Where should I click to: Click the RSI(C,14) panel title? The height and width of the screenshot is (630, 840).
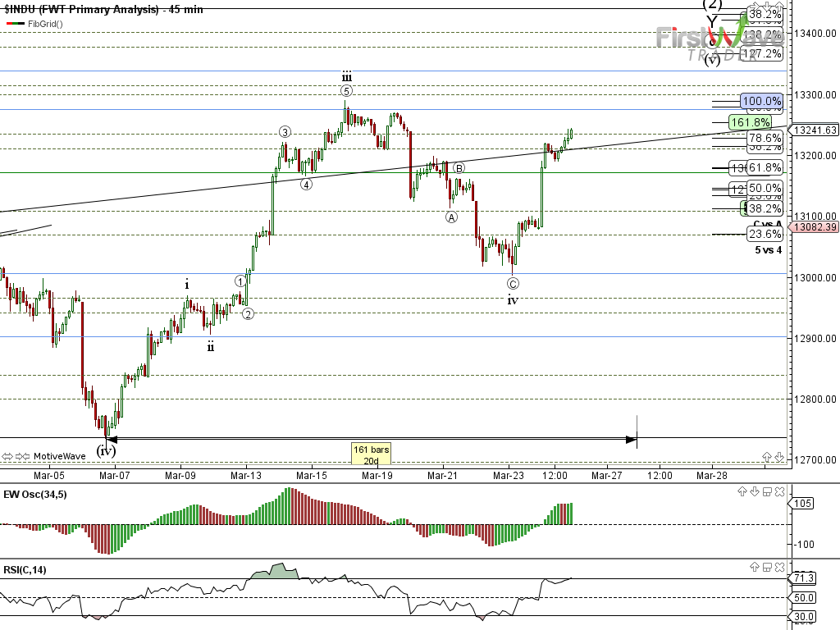[25, 569]
